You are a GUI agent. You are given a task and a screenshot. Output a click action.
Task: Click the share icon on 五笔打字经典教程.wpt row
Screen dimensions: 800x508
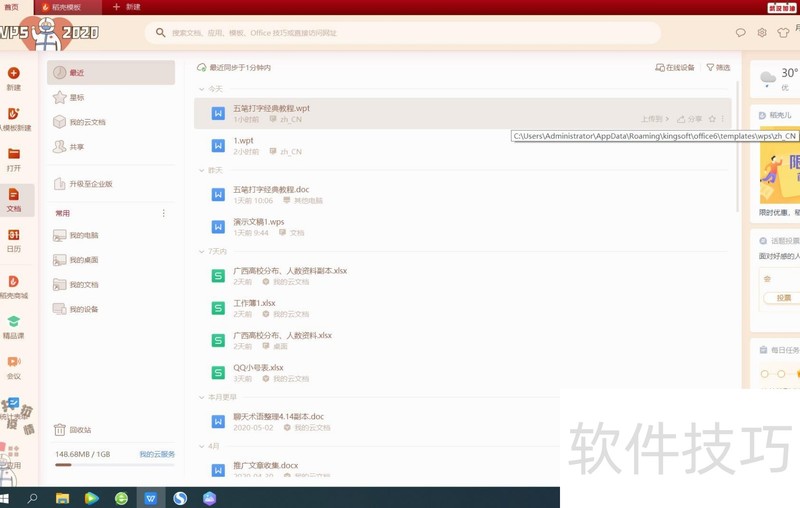[689, 119]
